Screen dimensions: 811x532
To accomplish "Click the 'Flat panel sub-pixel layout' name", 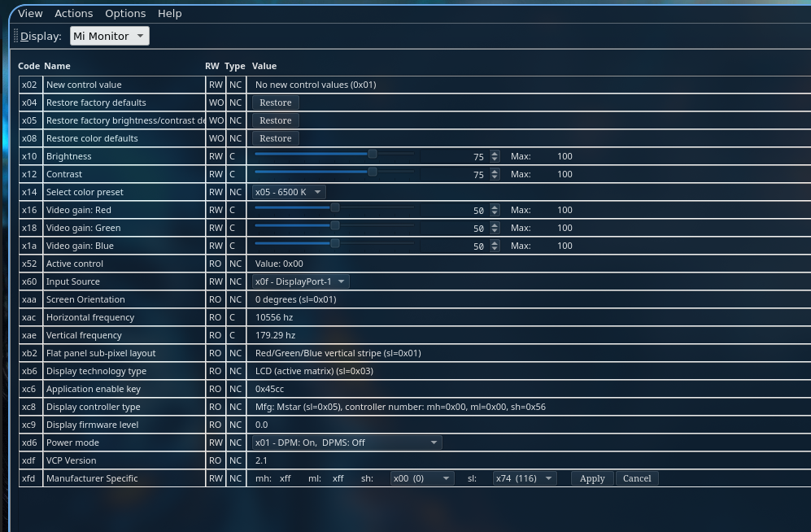I will (x=101, y=353).
